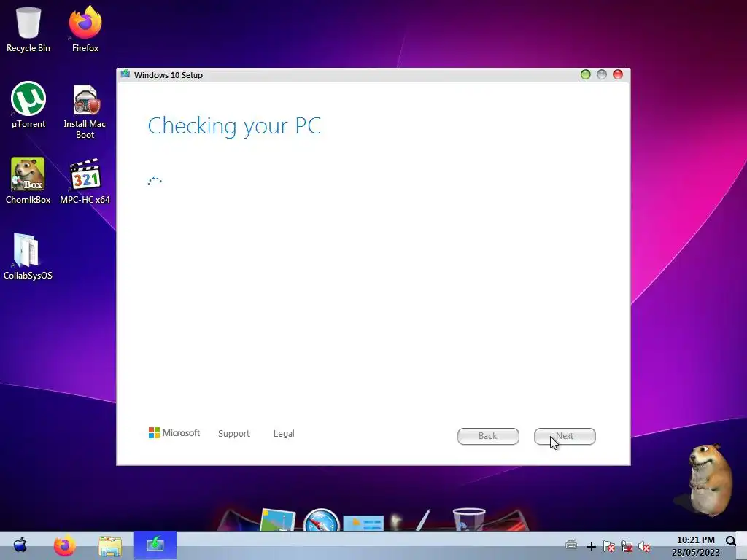The height and width of the screenshot is (560, 747).
Task: Select the MPC-HC x64 player shortcut
Action: tap(85, 181)
